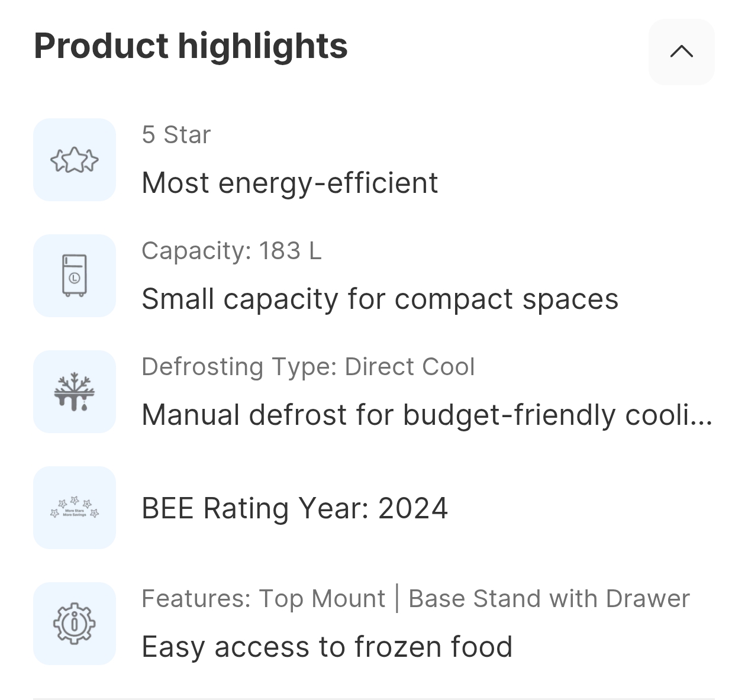Select "Most energy-efficient" description text
This screenshot has height=700, width=748.
(290, 183)
